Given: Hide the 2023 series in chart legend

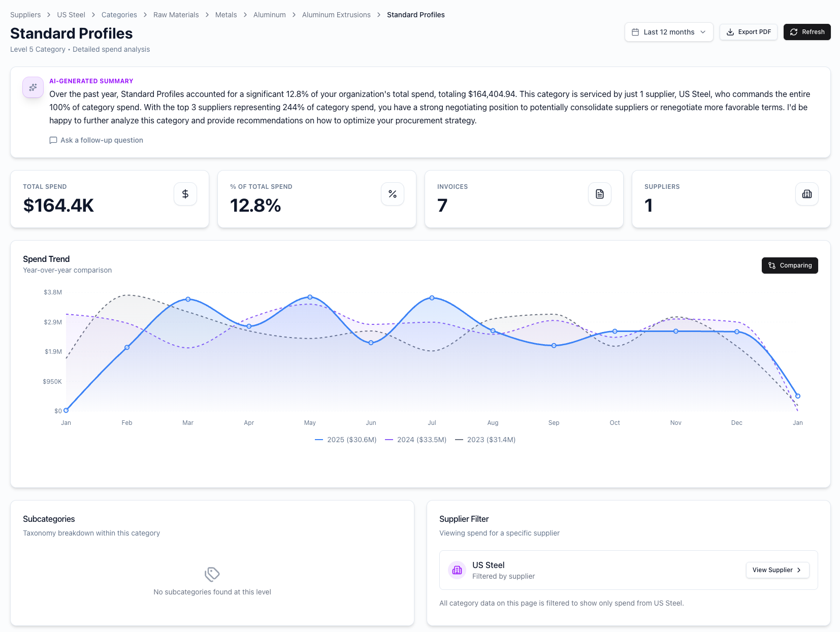Looking at the screenshot, I should click(x=486, y=440).
